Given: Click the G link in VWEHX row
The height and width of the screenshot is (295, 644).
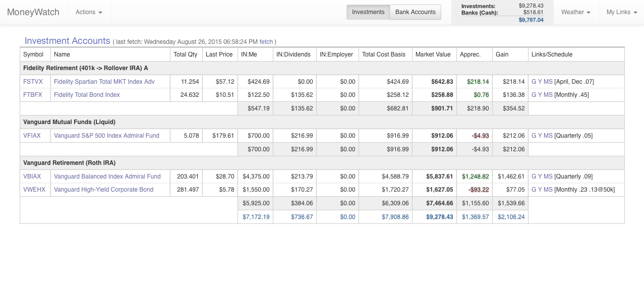Looking at the screenshot, I should pos(534,190).
